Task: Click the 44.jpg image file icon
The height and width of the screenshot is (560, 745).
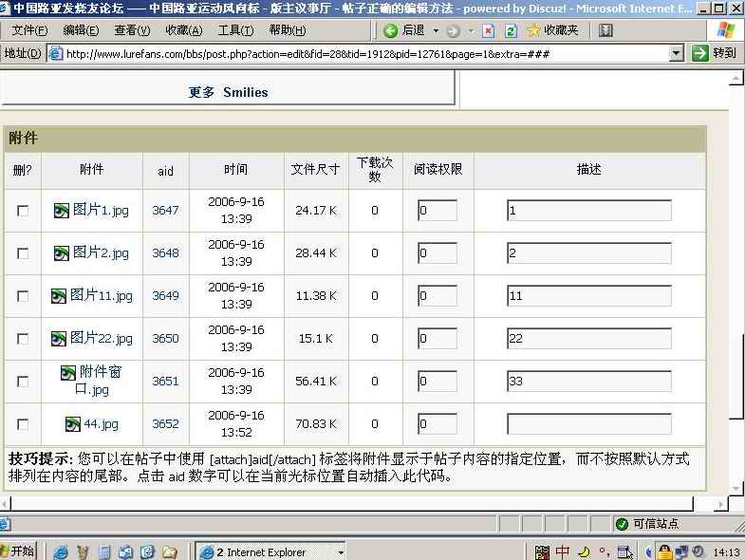Action: click(x=73, y=424)
